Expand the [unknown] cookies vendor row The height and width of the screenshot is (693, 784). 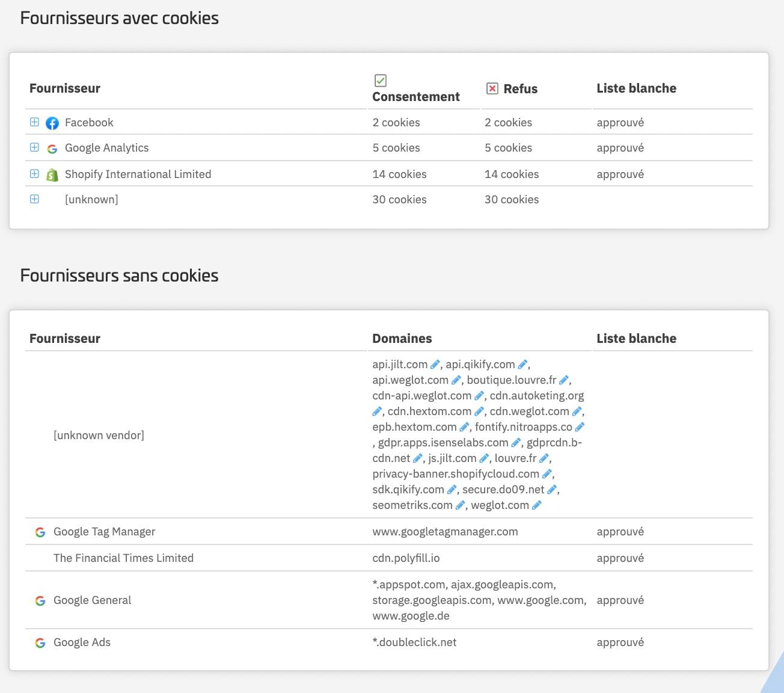pos(34,199)
